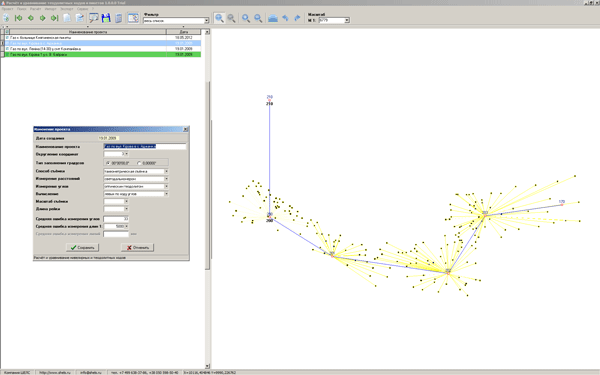Select the 00°00'00.0" degree format radio
600x375 pixels.
[108, 163]
